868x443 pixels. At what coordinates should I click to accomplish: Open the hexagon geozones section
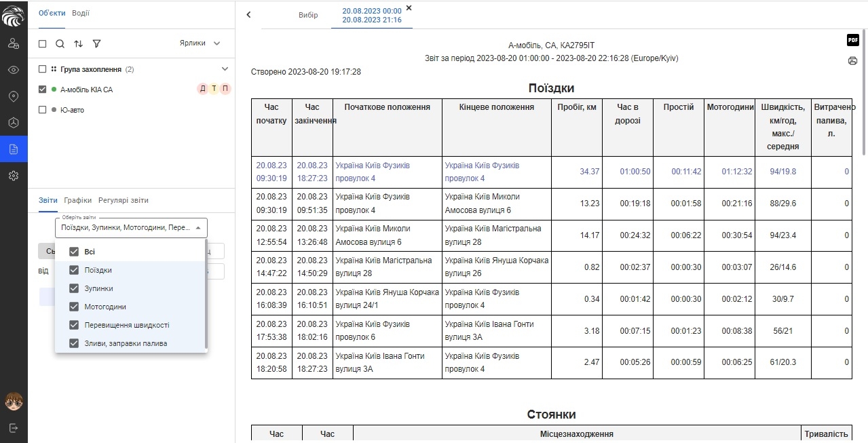(14, 123)
